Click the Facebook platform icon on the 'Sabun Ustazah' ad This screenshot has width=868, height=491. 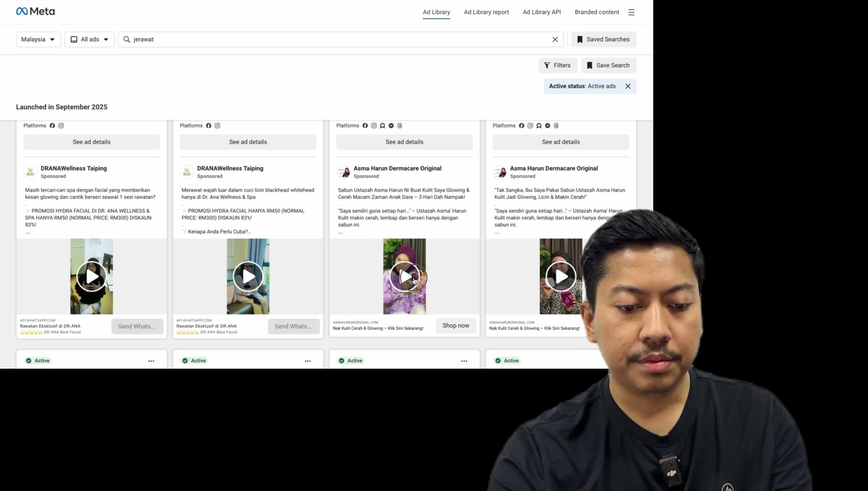tap(365, 125)
